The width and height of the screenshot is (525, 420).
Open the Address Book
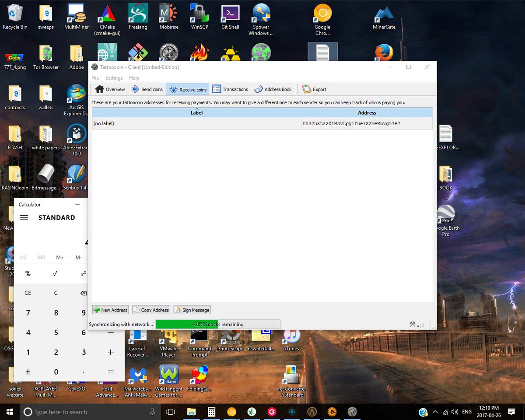[273, 89]
